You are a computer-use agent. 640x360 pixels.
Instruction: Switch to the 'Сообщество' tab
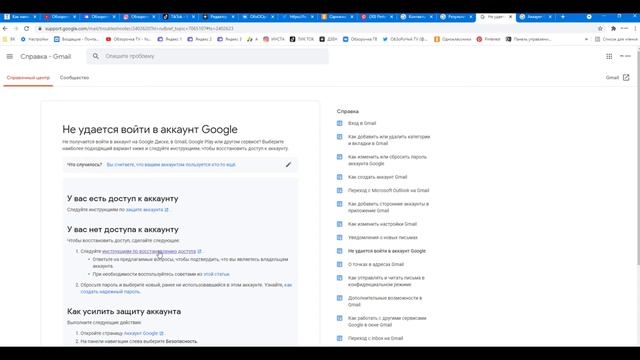pos(74,78)
